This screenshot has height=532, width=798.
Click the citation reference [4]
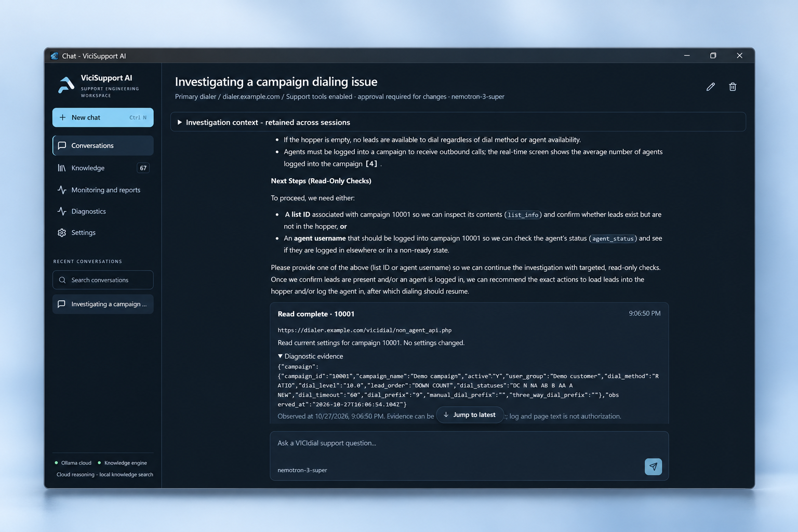371,164
